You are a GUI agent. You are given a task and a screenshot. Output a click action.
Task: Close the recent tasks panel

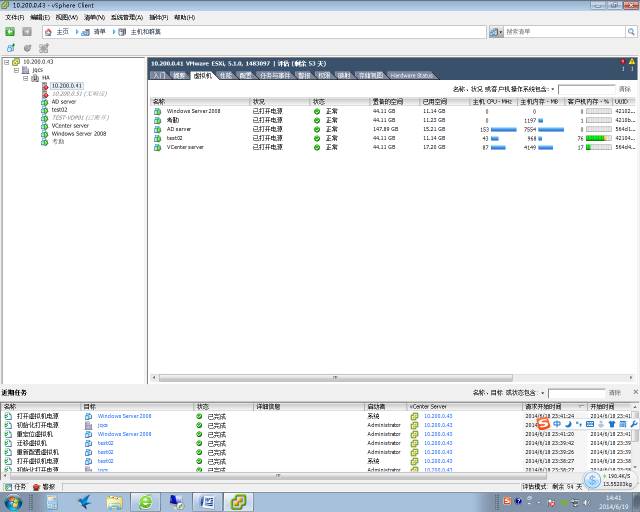coord(636,392)
